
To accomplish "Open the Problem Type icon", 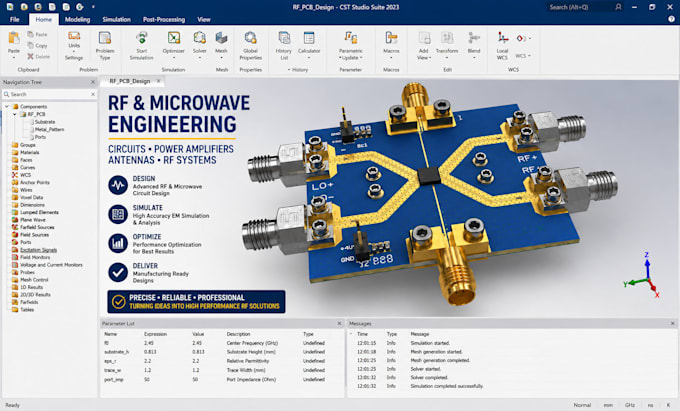I will click(105, 38).
